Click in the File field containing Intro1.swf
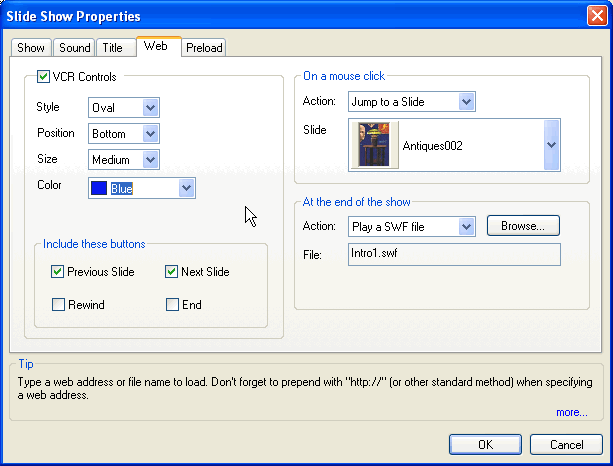Screen dimensions: 613x466 454,255
